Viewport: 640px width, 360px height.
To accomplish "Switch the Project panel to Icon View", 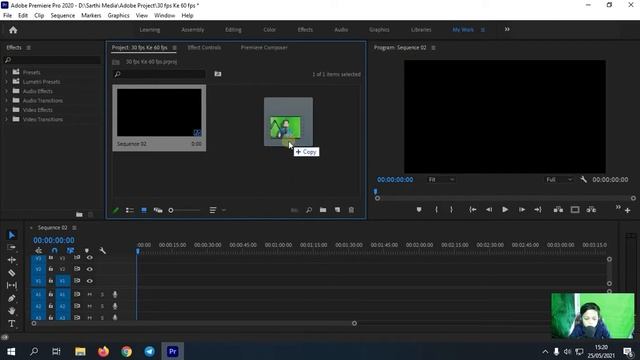I will click(144, 210).
